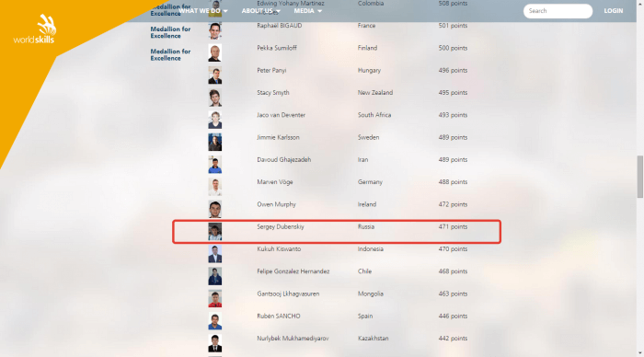The width and height of the screenshot is (644, 357).
Task: Select the name Jaco van Deventer
Action: tap(281, 115)
